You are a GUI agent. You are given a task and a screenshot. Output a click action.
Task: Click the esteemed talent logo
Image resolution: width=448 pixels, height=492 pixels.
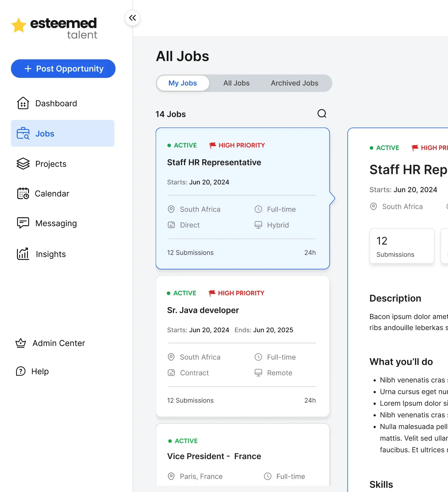54,28
